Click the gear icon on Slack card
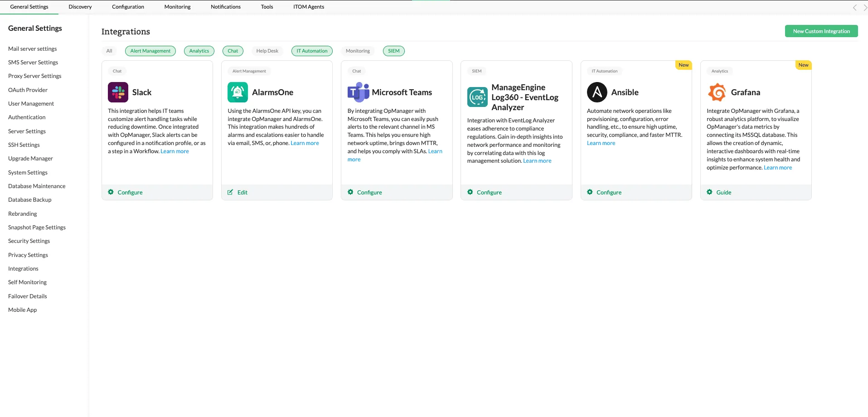Image resolution: width=868 pixels, height=417 pixels. 111,192
